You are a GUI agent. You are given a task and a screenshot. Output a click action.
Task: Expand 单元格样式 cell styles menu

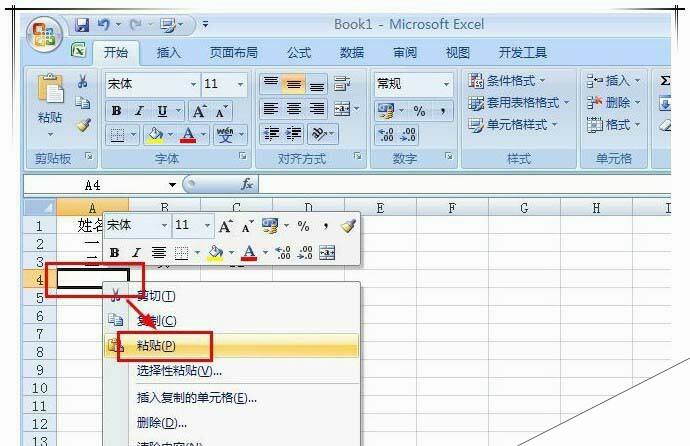(x=513, y=125)
